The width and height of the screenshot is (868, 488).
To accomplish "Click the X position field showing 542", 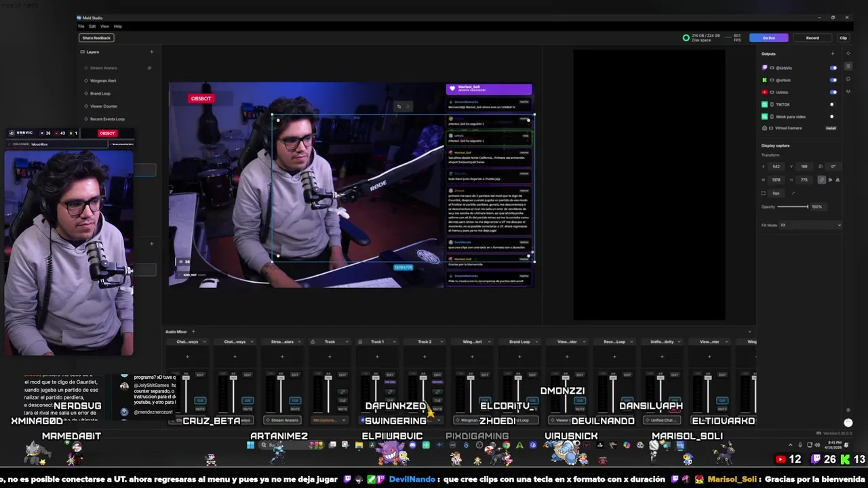I will 776,166.
